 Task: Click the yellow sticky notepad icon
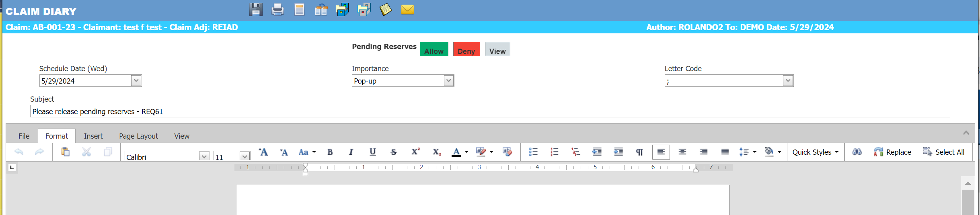click(385, 9)
